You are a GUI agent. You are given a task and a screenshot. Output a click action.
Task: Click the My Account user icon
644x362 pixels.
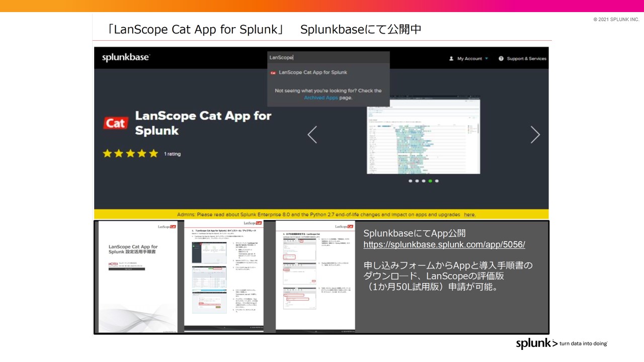tap(451, 59)
